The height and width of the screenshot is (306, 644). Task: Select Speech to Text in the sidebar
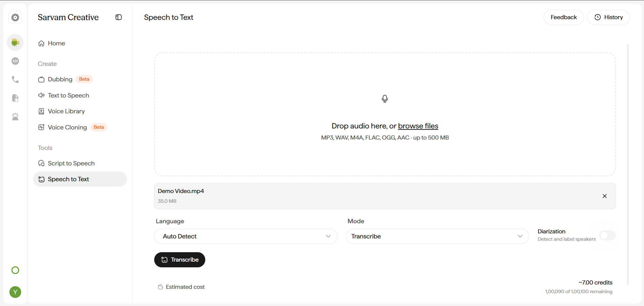click(80, 179)
